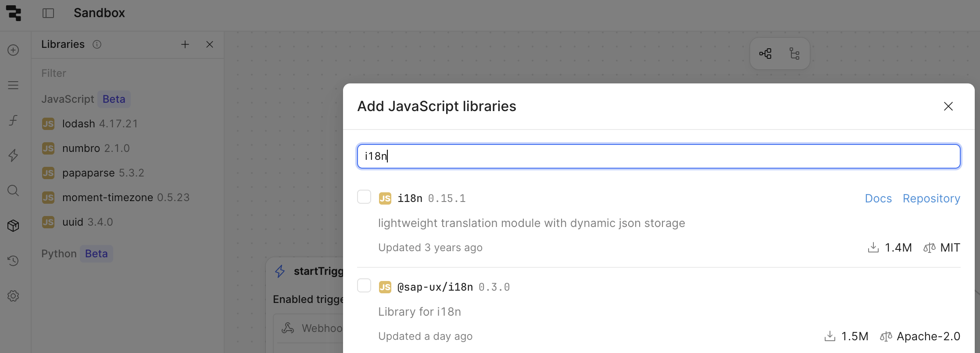Click the library search field containing i18n
Image resolution: width=980 pixels, height=353 pixels.
click(x=659, y=156)
